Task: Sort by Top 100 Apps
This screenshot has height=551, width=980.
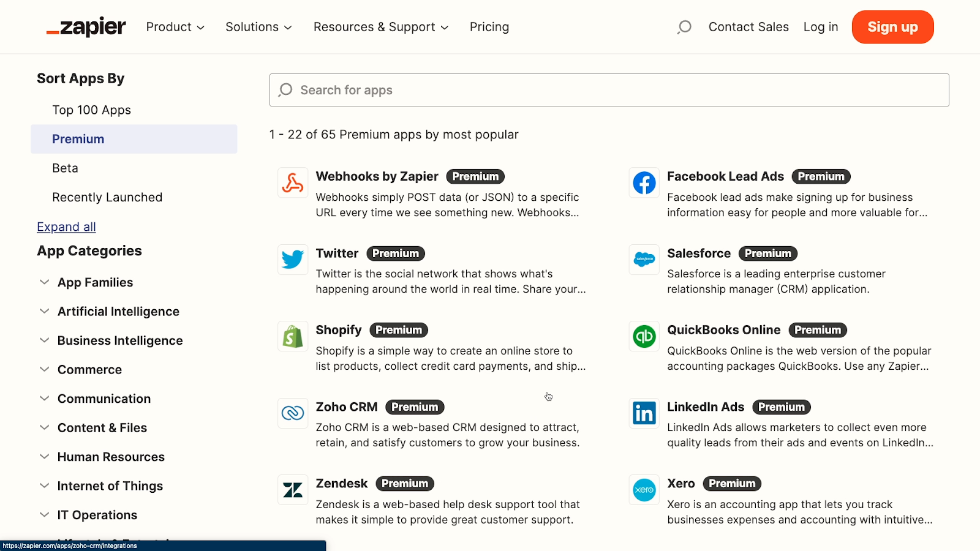Action: [x=91, y=110]
